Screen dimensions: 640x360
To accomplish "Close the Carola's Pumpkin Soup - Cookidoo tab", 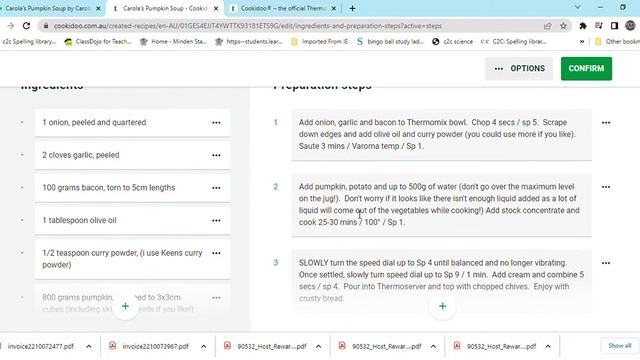I will click(216, 8).
